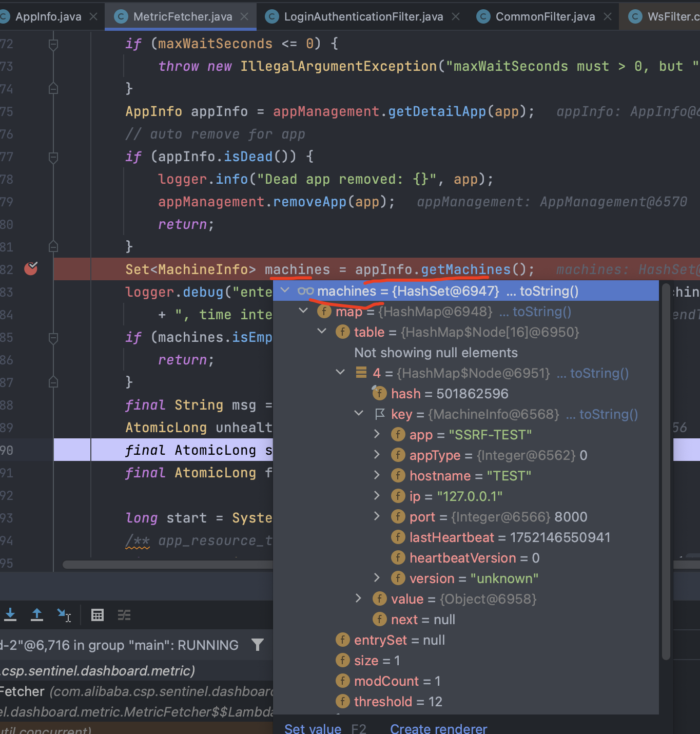Click the Set value link
The width and height of the screenshot is (700, 734).
tap(313, 728)
